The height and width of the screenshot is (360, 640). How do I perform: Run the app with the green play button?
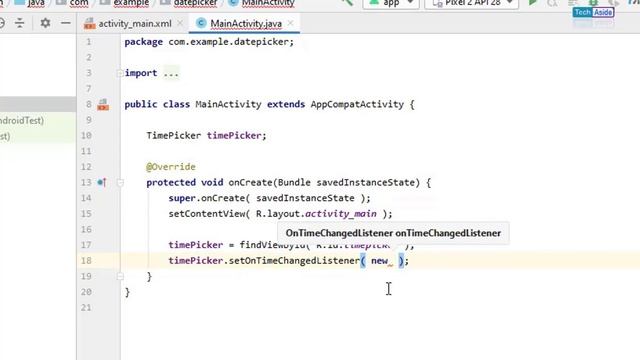pyautogui.click(x=532, y=3)
